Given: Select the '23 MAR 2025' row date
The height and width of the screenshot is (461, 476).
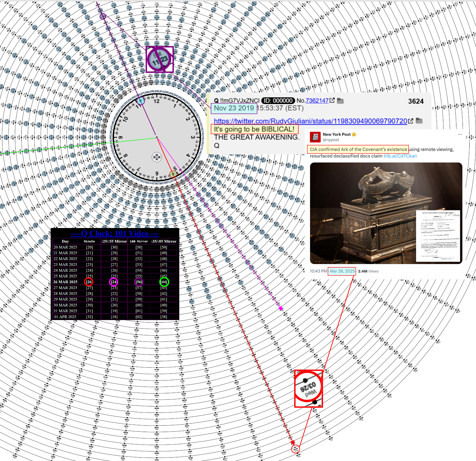Looking at the screenshot, I should point(65,264).
